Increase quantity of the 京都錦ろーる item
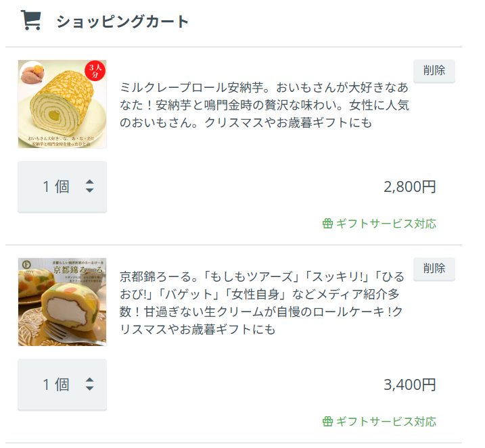 pyautogui.click(x=89, y=380)
